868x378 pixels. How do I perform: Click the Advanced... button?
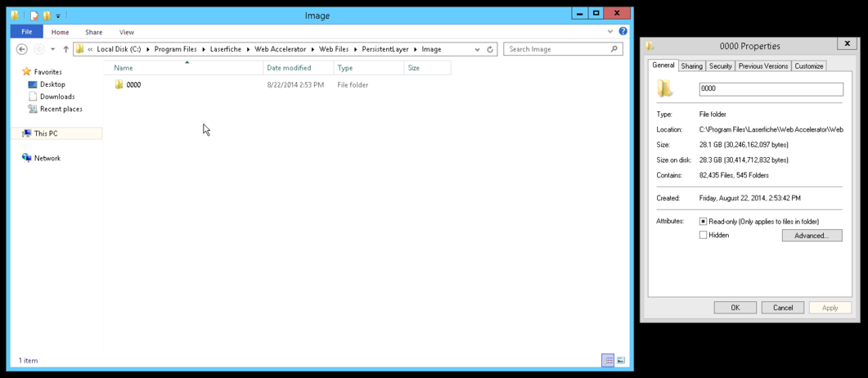[812, 235]
